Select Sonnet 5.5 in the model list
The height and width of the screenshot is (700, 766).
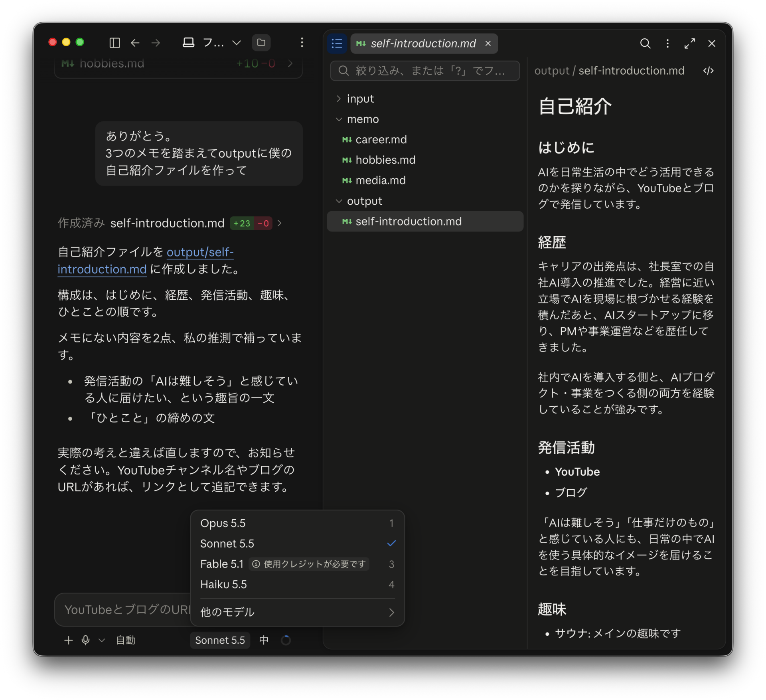point(297,544)
